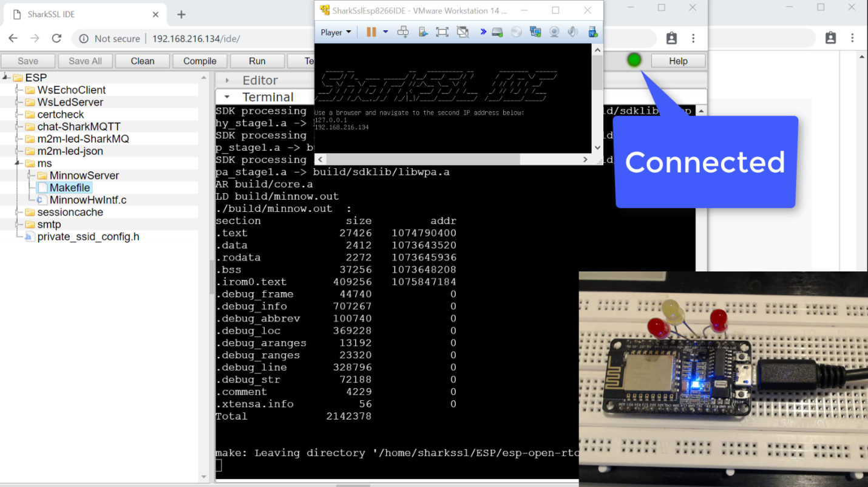Open the Player menu dropdown

(335, 31)
